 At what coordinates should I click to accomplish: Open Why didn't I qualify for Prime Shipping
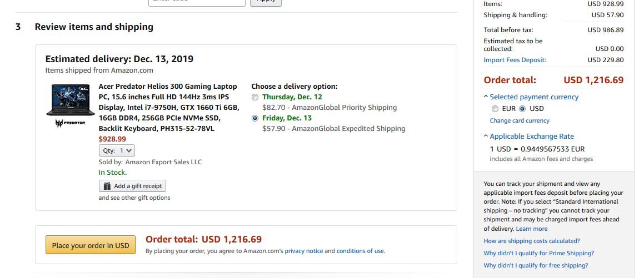[538, 253]
